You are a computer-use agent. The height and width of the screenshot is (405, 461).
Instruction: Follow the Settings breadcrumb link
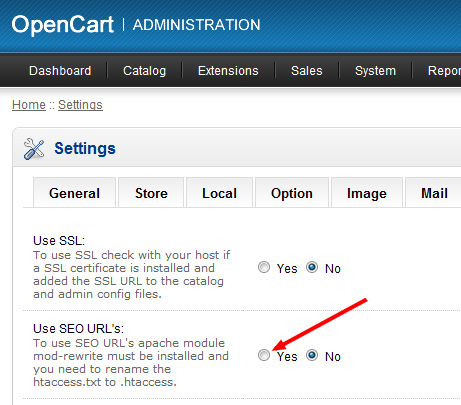(80, 105)
